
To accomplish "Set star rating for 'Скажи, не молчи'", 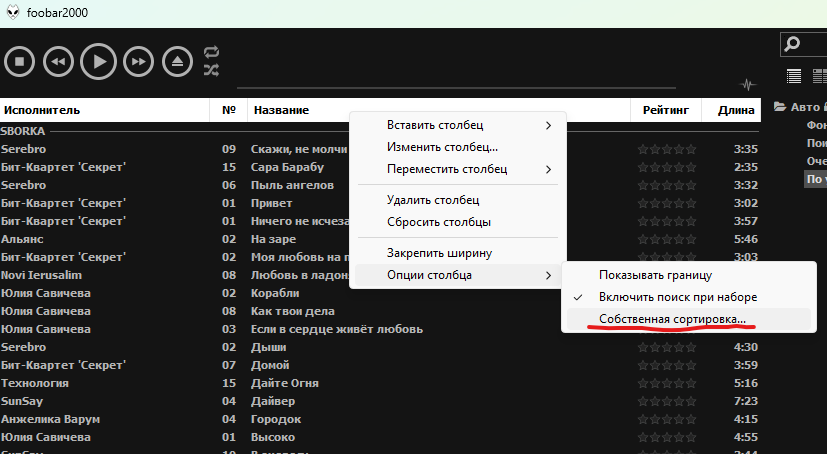I will coord(667,149).
